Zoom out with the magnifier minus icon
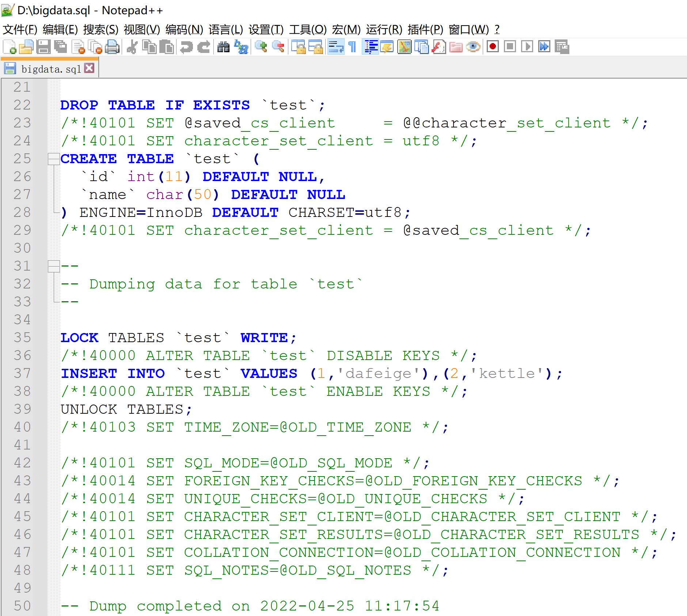 [278, 47]
